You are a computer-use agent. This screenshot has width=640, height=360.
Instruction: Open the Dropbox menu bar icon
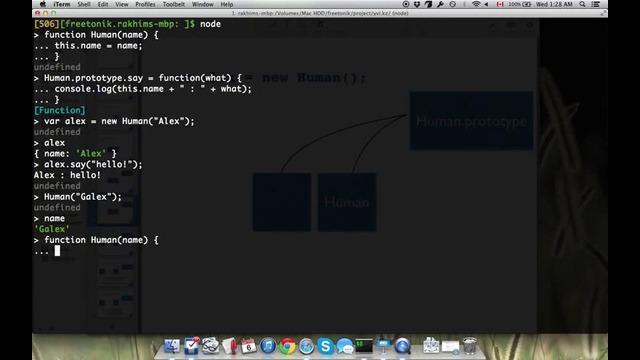click(417, 4)
